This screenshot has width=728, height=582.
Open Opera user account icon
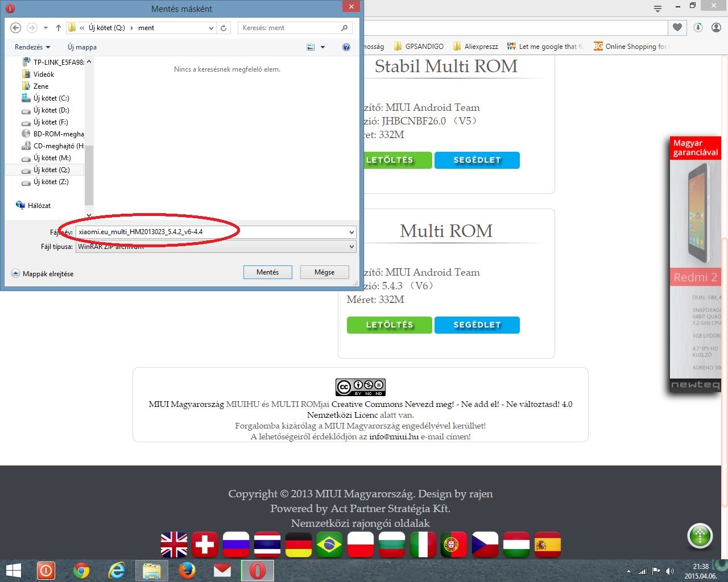[x=716, y=27]
